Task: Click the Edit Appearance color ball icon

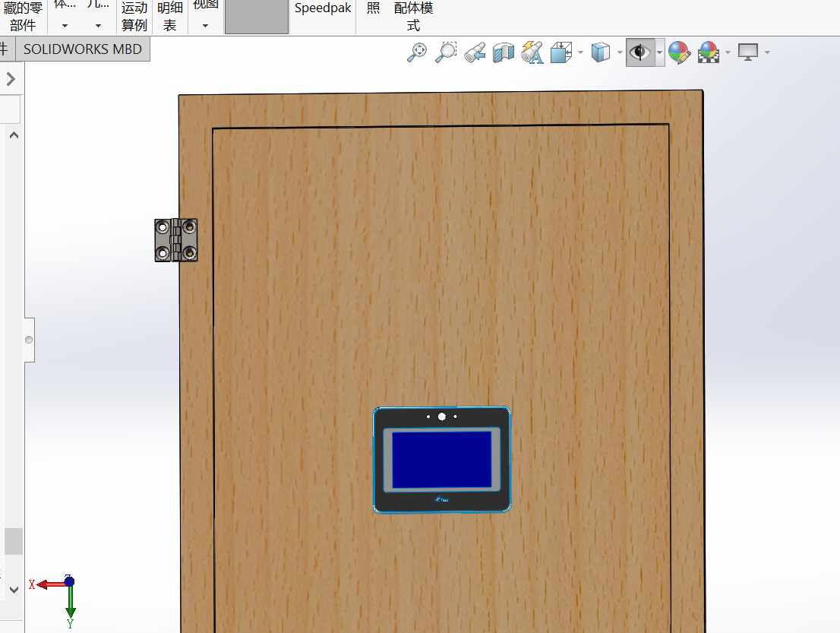Action: (679, 52)
